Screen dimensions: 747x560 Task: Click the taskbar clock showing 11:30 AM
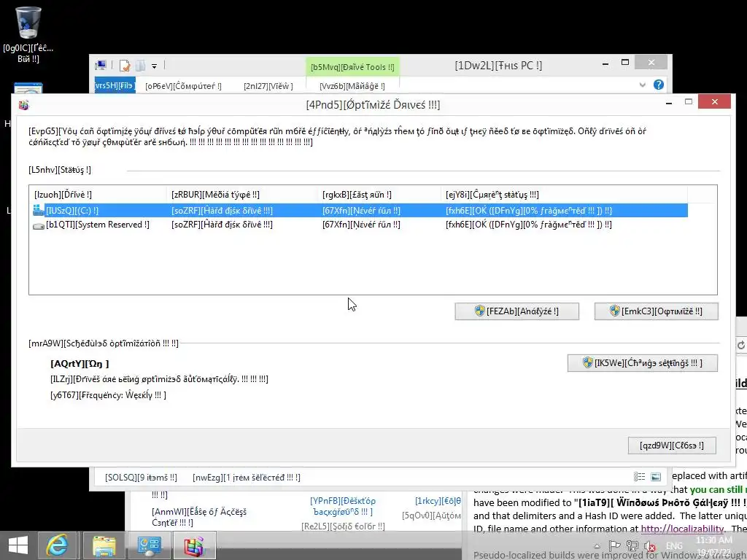(x=713, y=545)
